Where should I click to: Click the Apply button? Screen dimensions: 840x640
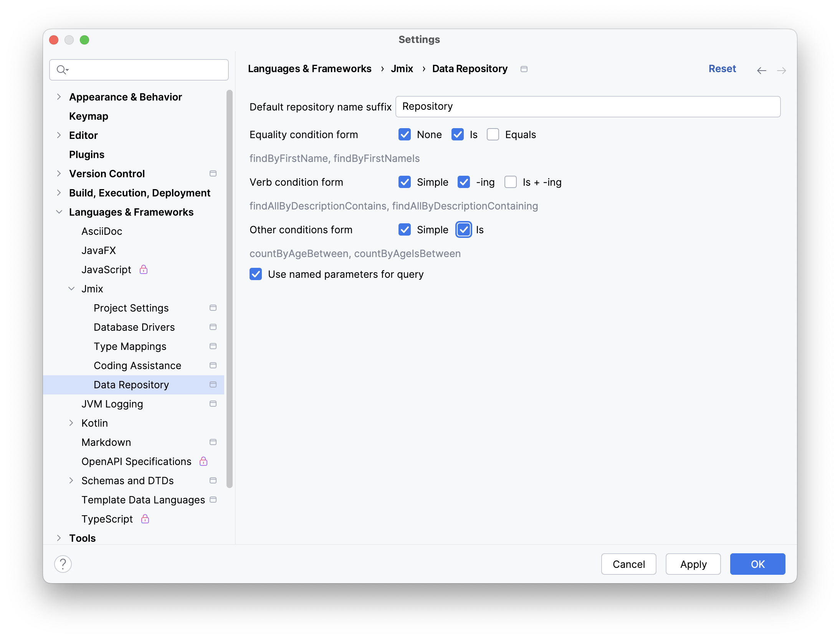pyautogui.click(x=693, y=564)
